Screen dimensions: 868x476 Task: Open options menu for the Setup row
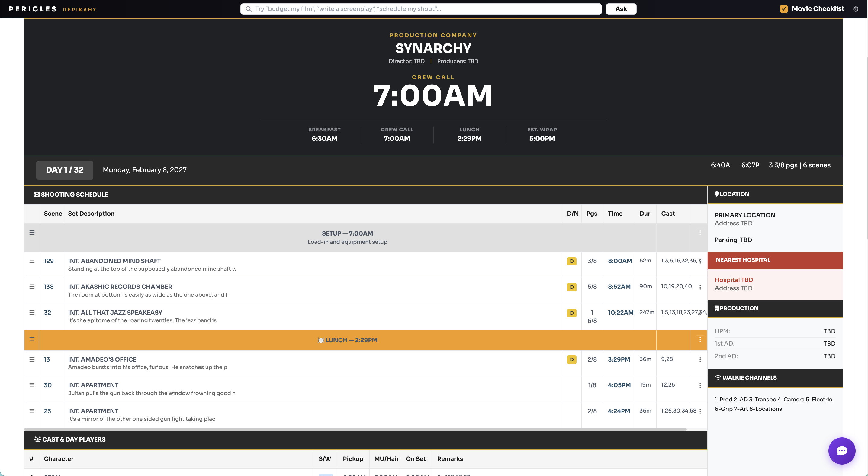pos(700,233)
